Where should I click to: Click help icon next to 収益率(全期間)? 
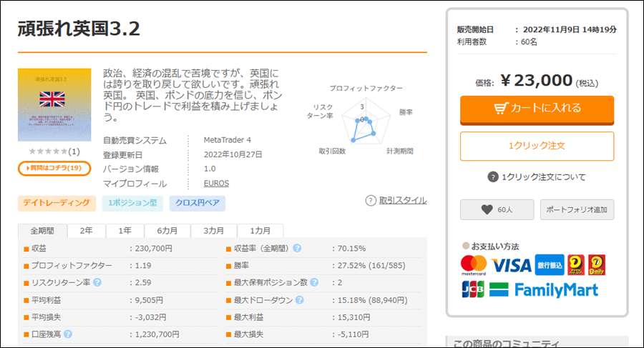pyautogui.click(x=296, y=249)
